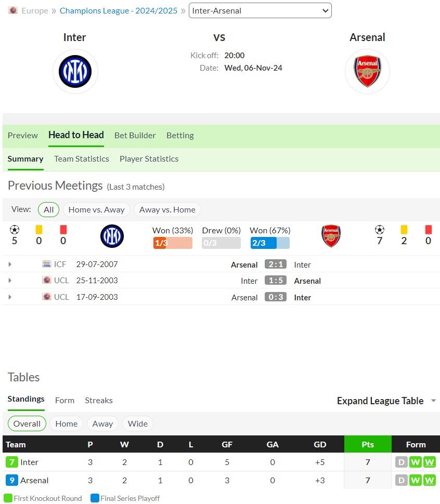The image size is (440, 504).
Task: Click Inter's football goals icon
Action: [x=15, y=230]
